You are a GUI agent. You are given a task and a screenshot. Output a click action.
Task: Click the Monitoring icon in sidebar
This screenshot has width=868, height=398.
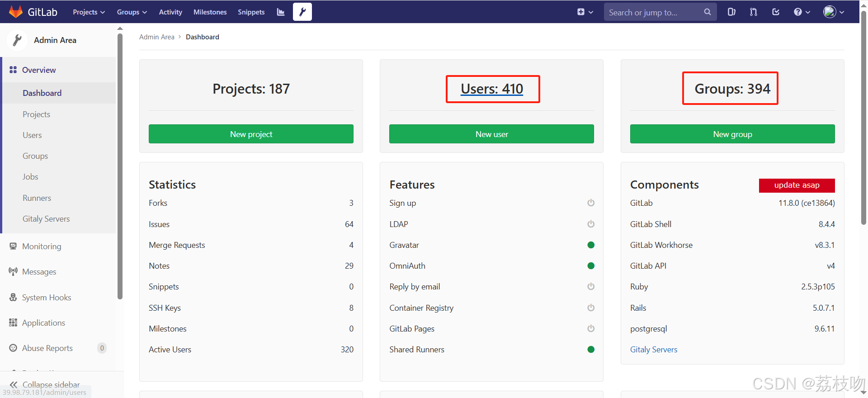pos(13,246)
